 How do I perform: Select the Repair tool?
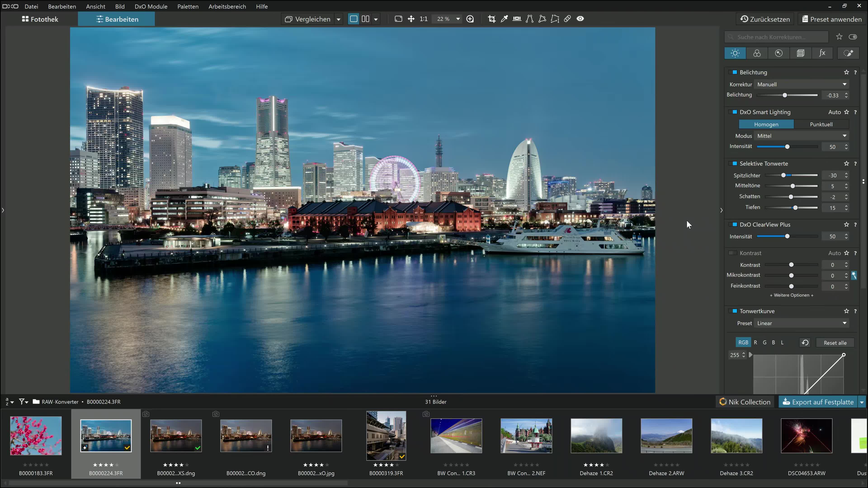(x=567, y=19)
